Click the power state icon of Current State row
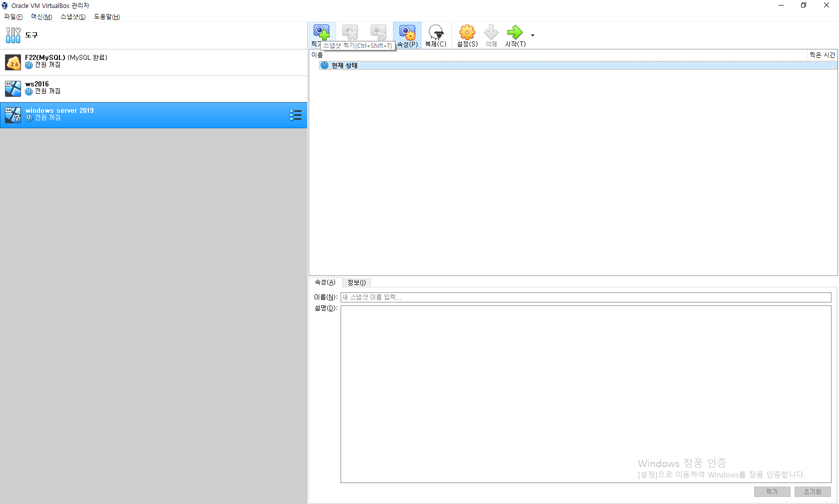 click(325, 65)
